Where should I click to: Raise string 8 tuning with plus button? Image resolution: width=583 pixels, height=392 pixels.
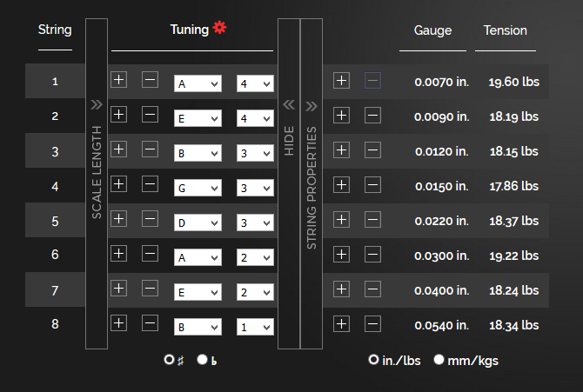[x=119, y=322]
